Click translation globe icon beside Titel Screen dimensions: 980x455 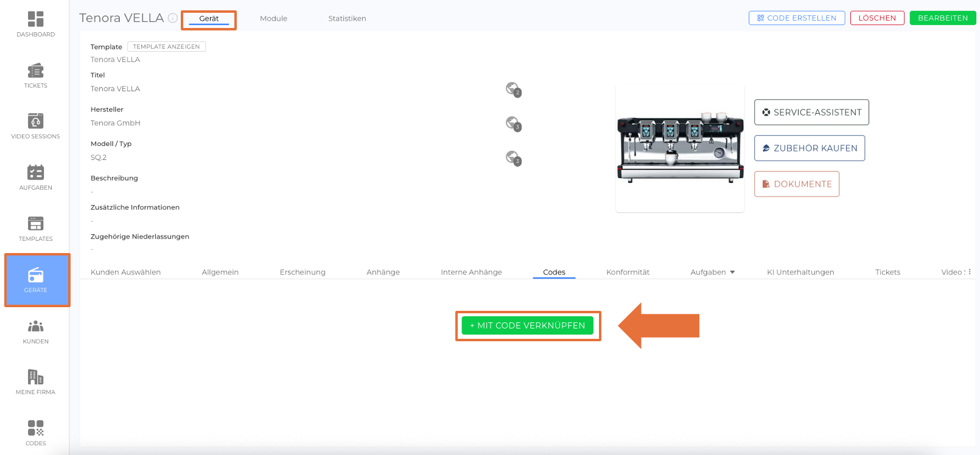pyautogui.click(x=513, y=89)
